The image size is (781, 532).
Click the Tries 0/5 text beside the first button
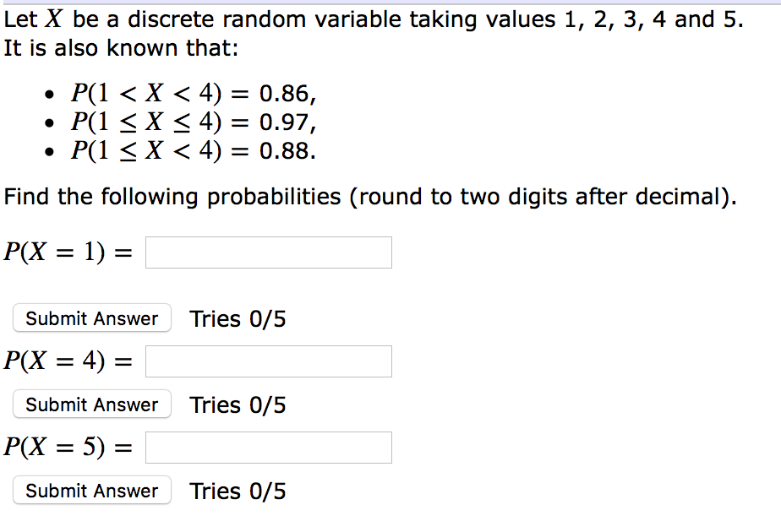(x=238, y=318)
